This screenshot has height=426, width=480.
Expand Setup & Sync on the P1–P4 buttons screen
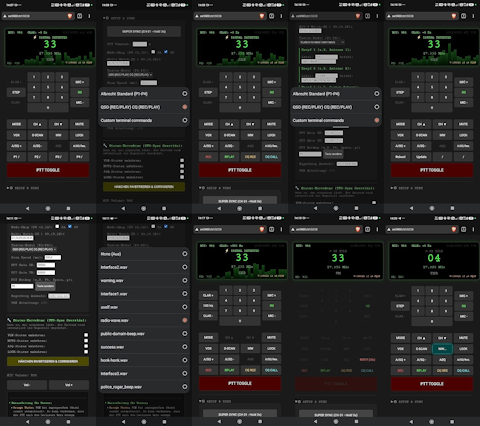(23, 188)
